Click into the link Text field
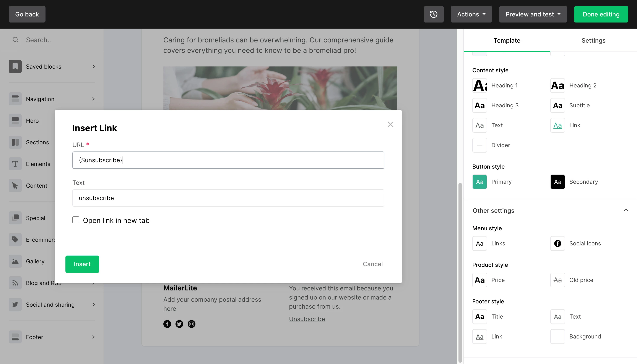Viewport: 637px width, 364px height. point(228,198)
